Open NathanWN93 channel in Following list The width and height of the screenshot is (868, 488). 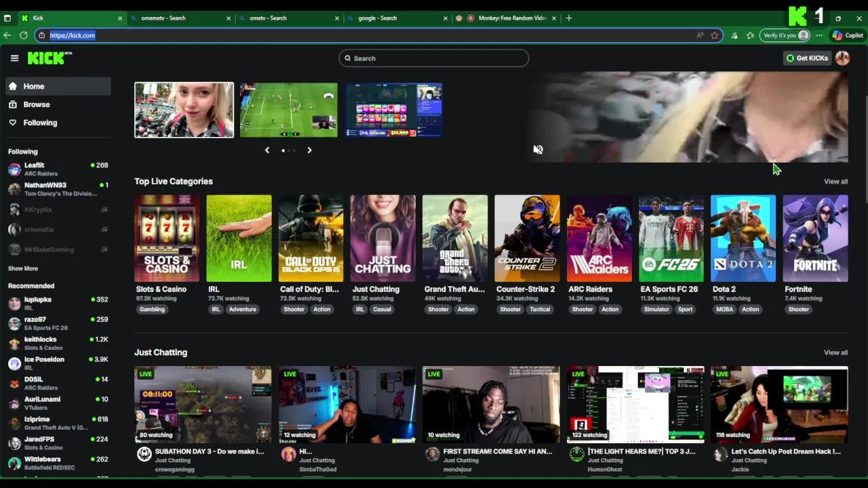pyautogui.click(x=58, y=189)
